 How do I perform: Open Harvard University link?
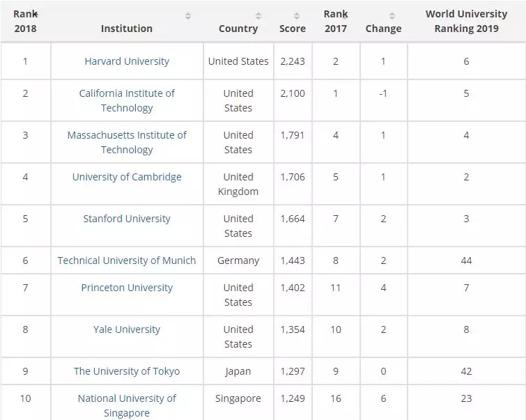coord(127,61)
